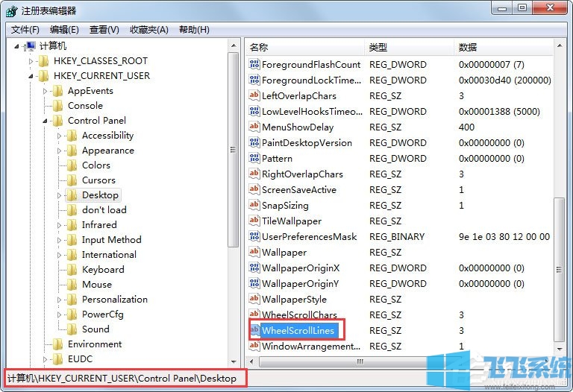Select the ScreenSaveActive value entry
This screenshot has width=573, height=392.
pyautogui.click(x=298, y=189)
